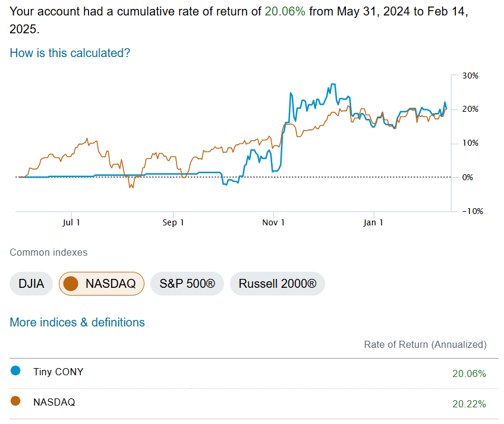Select the NASDAQ row label in table
The height and width of the screenshot is (424, 504).
tap(54, 402)
